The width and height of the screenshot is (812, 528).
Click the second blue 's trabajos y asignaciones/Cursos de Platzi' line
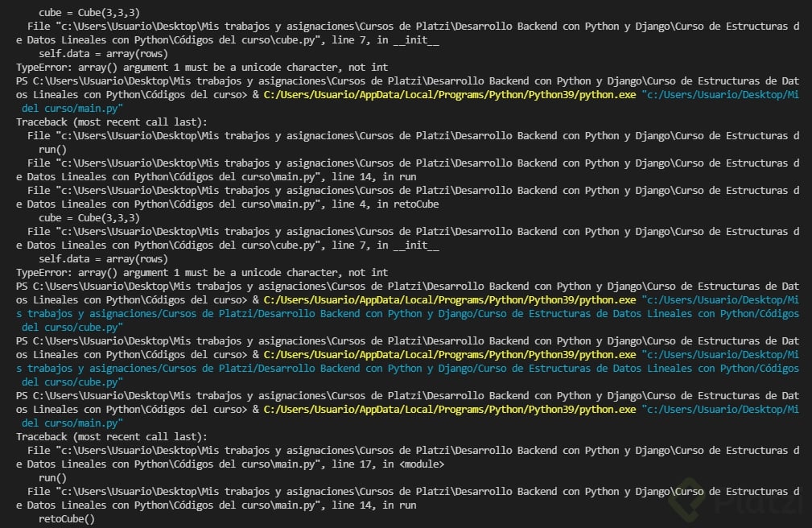407,369
